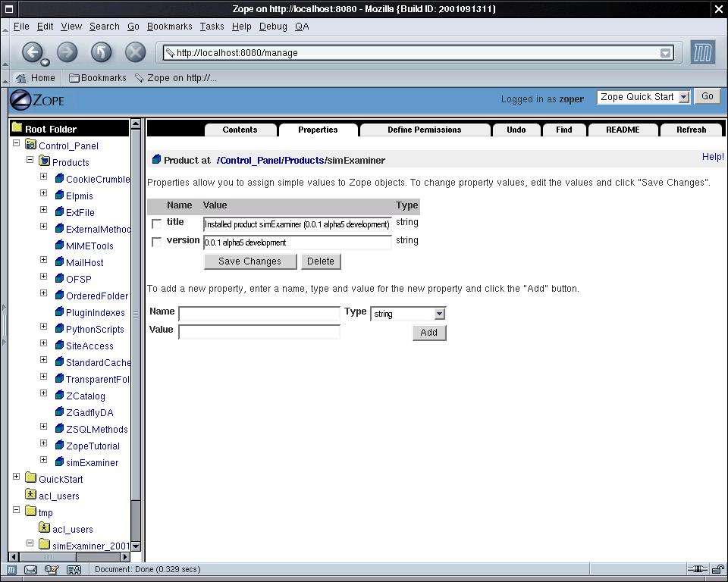This screenshot has height=582, width=728.
Task: Tick the checkbox for the version property
Action: (x=157, y=242)
